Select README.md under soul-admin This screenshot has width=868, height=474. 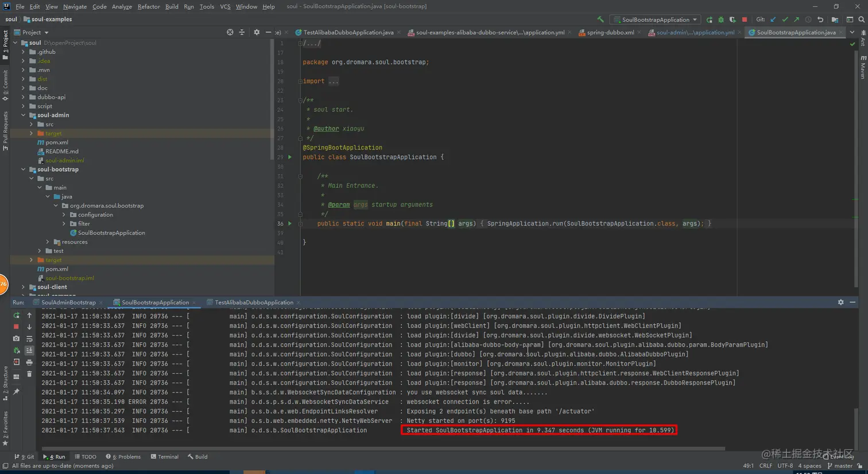coord(61,152)
